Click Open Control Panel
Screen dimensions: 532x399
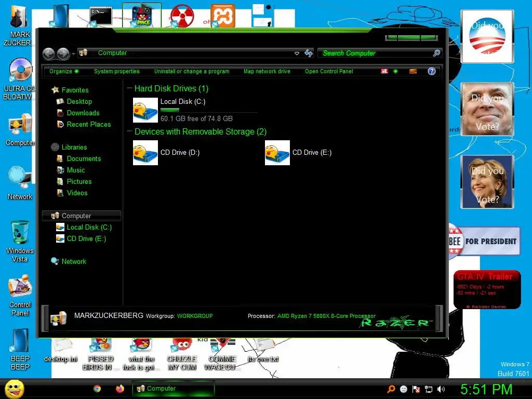(x=329, y=71)
